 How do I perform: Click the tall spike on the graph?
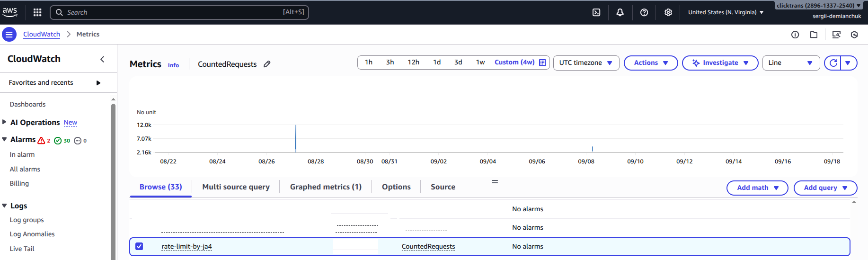296,138
